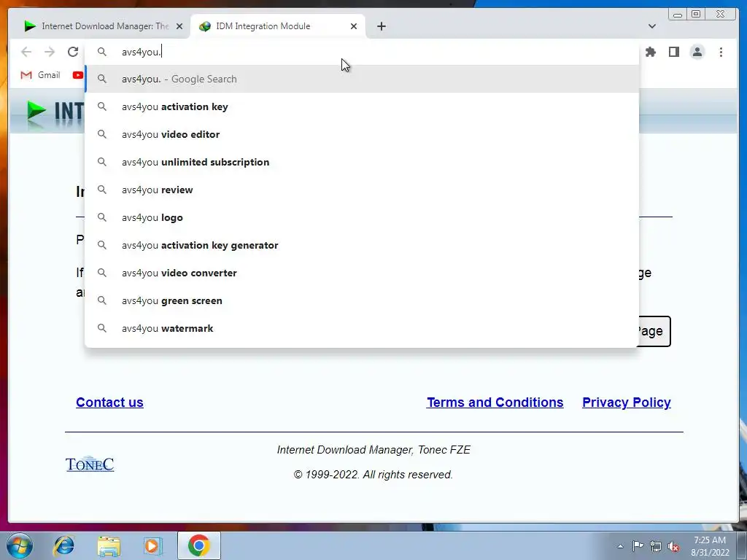Viewport: 747px width, 560px height.
Task: Open the clock showing 7:25 AM
Action: click(x=710, y=546)
